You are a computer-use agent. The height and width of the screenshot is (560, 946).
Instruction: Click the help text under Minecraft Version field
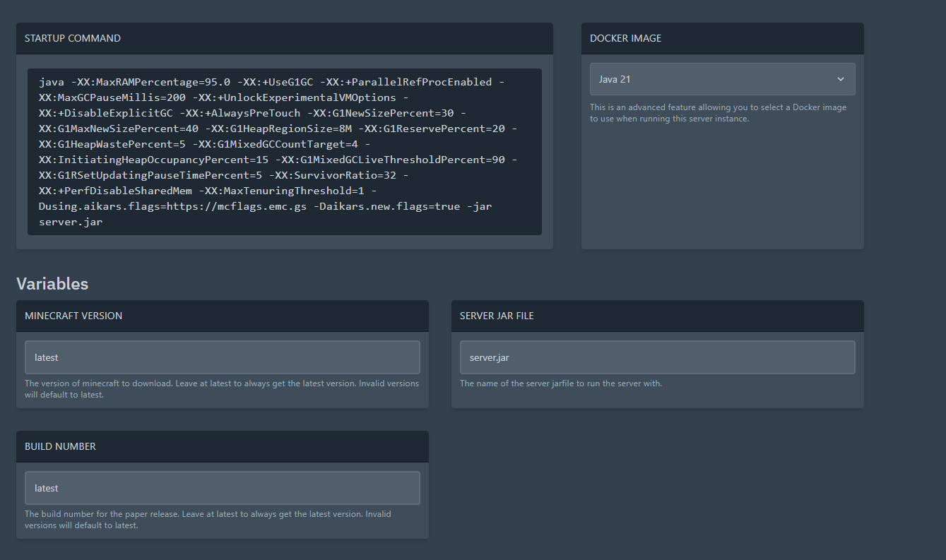point(221,389)
